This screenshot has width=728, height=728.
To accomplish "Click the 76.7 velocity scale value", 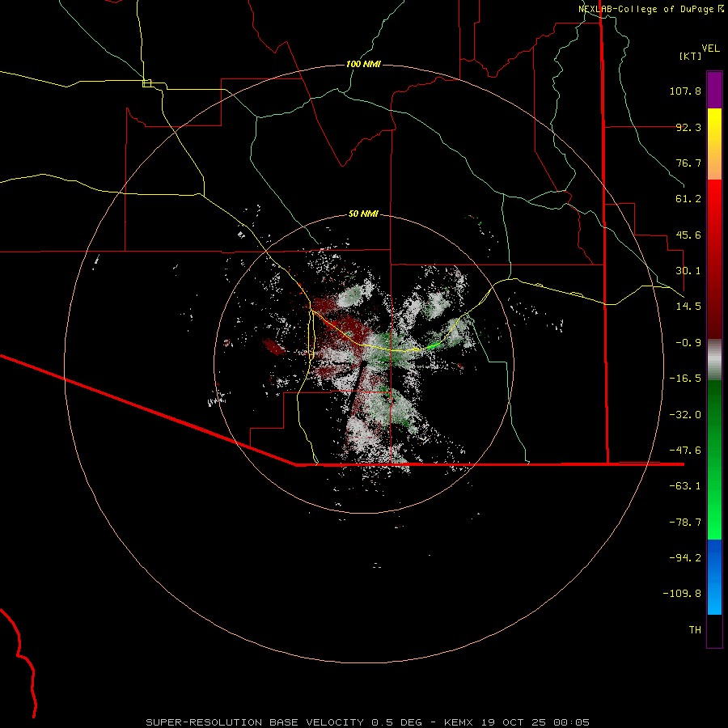I will click(688, 163).
